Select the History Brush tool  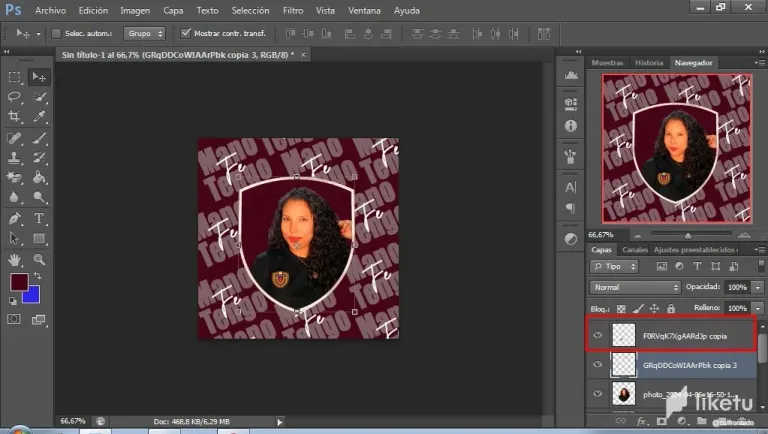[x=39, y=157]
